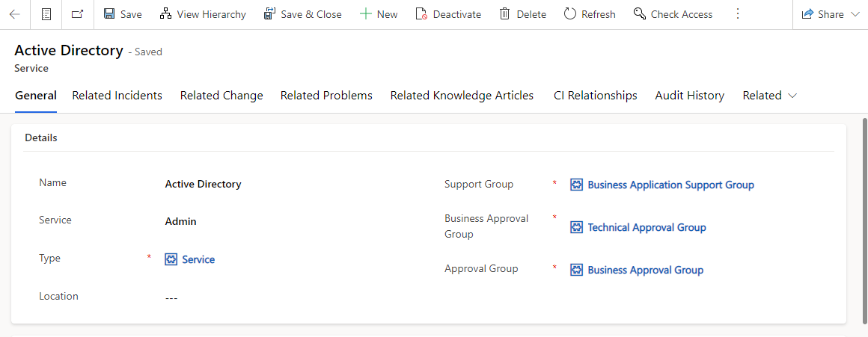Screen dimensions: 868x337
Task: Open the more commands overflow menu
Action: [737, 14]
